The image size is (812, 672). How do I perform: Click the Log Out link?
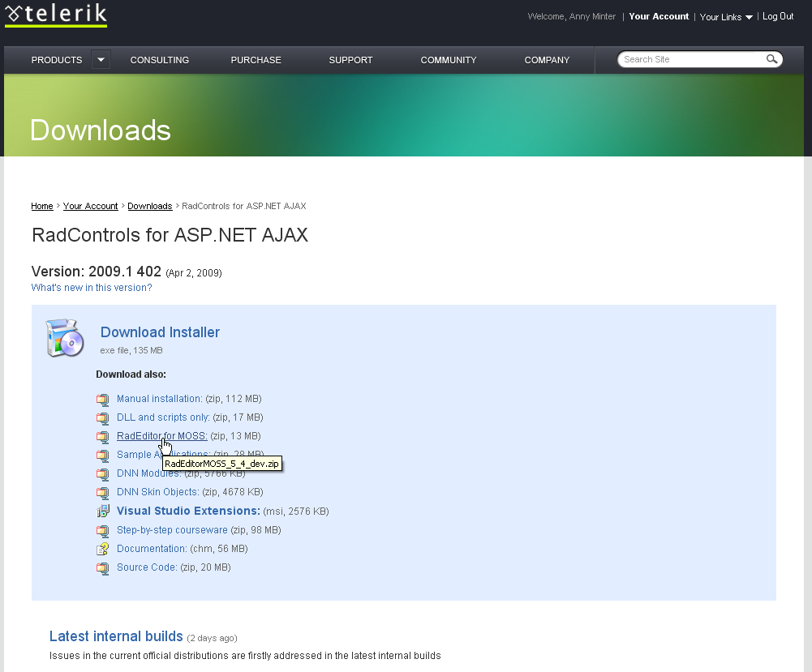(778, 16)
